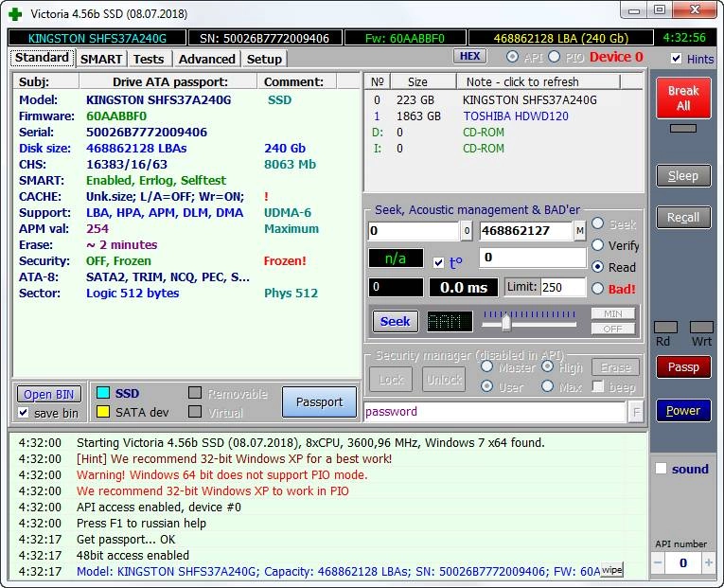Viewport: 724px width, 588px height.
Task: Switch to the SMART tab
Action: pos(101,59)
